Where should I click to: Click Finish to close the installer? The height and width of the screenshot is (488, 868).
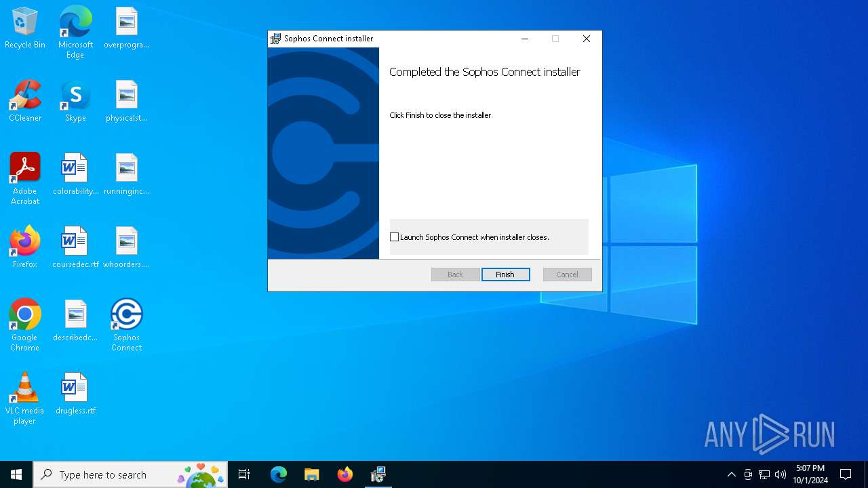click(506, 274)
